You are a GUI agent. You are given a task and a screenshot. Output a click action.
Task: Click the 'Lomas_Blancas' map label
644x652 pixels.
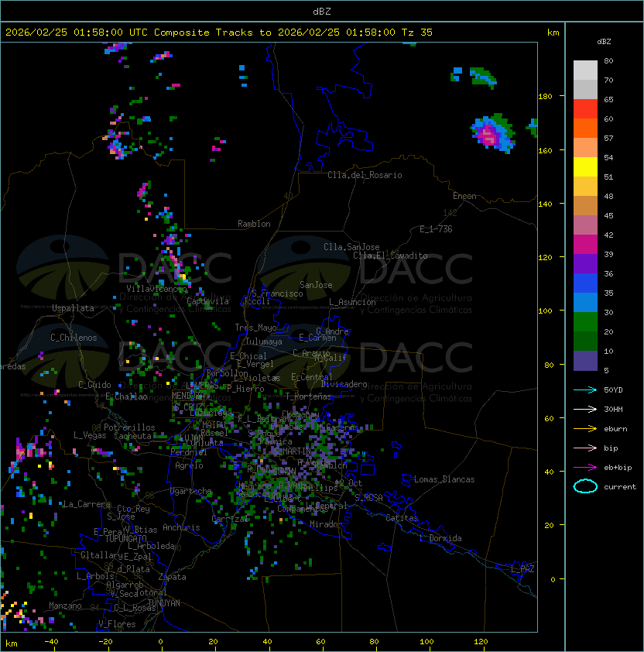coord(444,479)
